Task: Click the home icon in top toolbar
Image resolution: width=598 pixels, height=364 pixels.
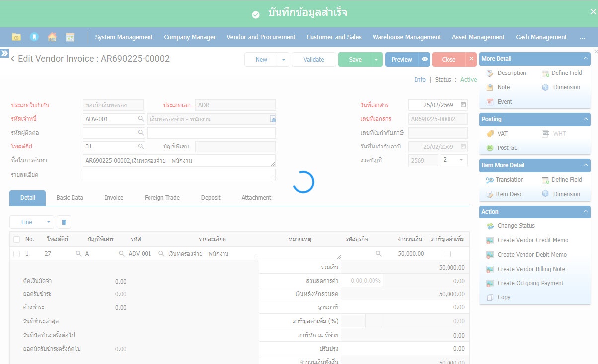Action: (52, 37)
